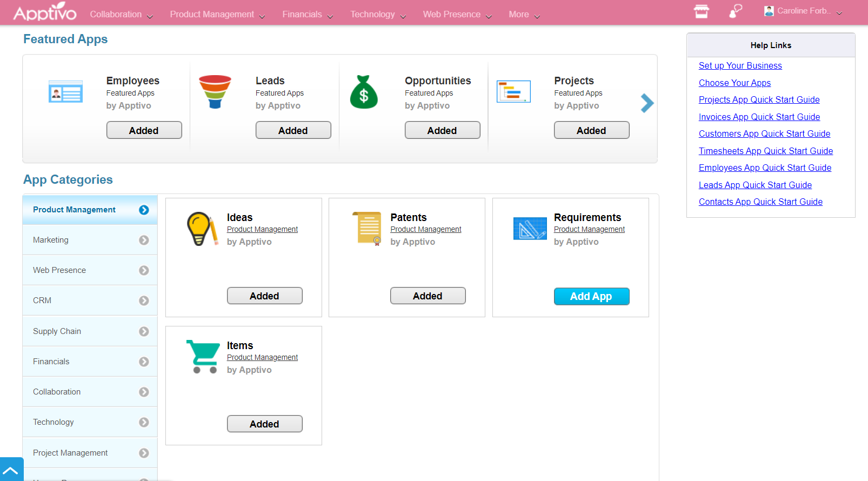Select the Financials category in sidebar
Image resolution: width=868 pixels, height=481 pixels.
(x=90, y=362)
